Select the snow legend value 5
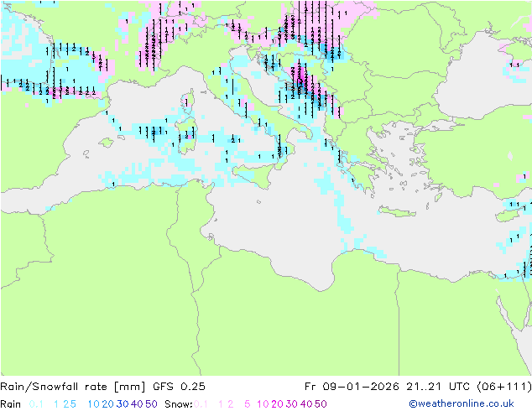 pos(248,404)
